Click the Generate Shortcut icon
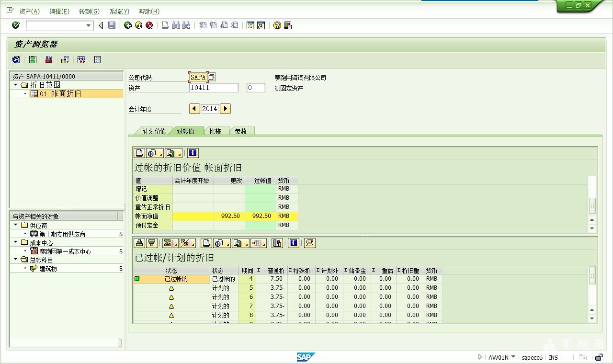This screenshot has width=613, height=364. click(261, 25)
